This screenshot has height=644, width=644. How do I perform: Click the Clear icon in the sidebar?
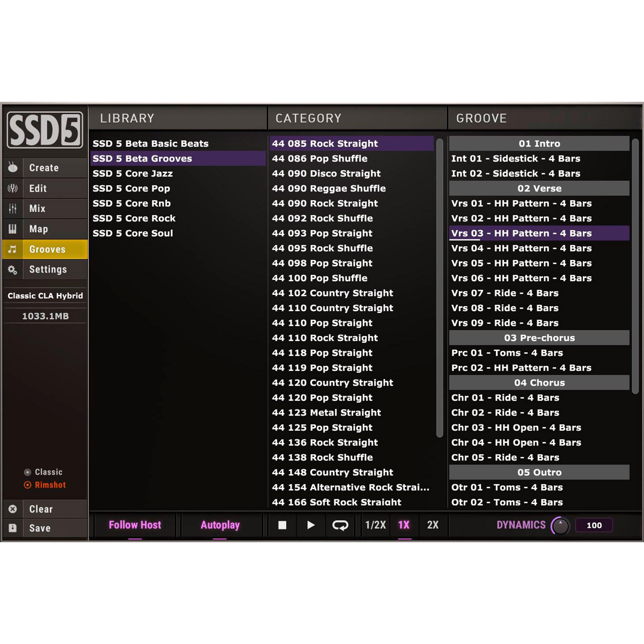pos(13,509)
